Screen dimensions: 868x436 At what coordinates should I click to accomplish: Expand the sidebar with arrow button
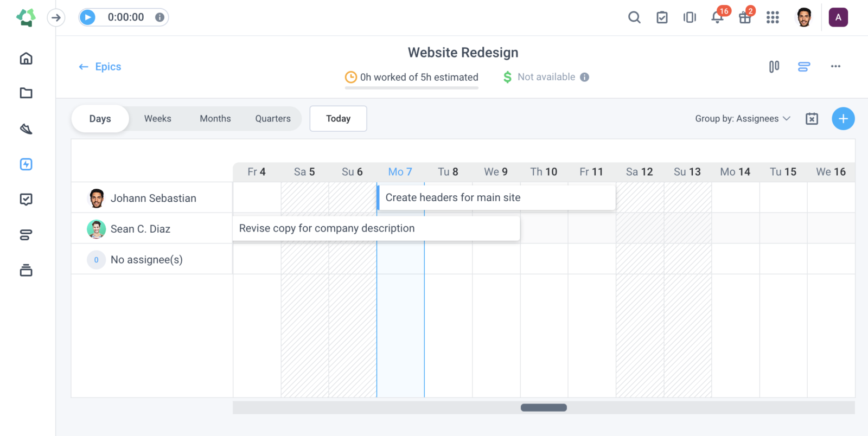[56, 17]
